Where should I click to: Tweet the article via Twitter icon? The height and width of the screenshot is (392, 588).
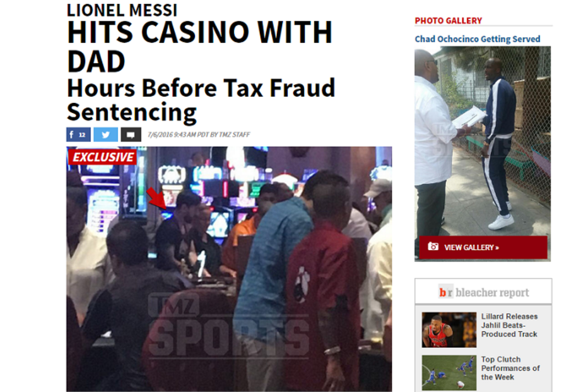(105, 134)
